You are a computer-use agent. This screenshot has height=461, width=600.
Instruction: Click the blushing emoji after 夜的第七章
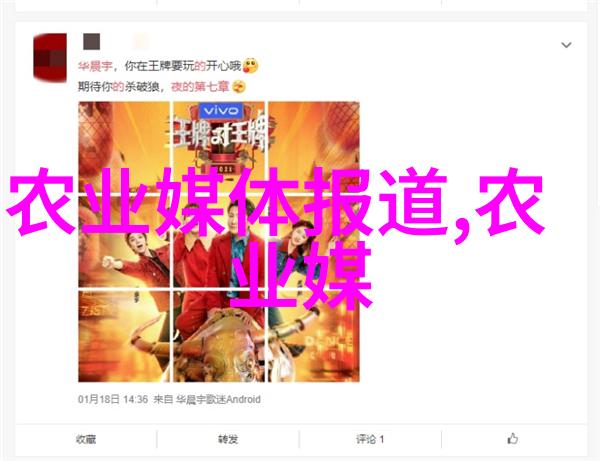pyautogui.click(x=239, y=86)
